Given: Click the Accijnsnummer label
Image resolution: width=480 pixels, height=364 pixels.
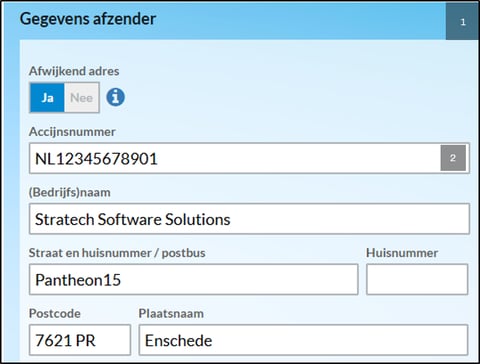Looking at the screenshot, I should [72, 131].
